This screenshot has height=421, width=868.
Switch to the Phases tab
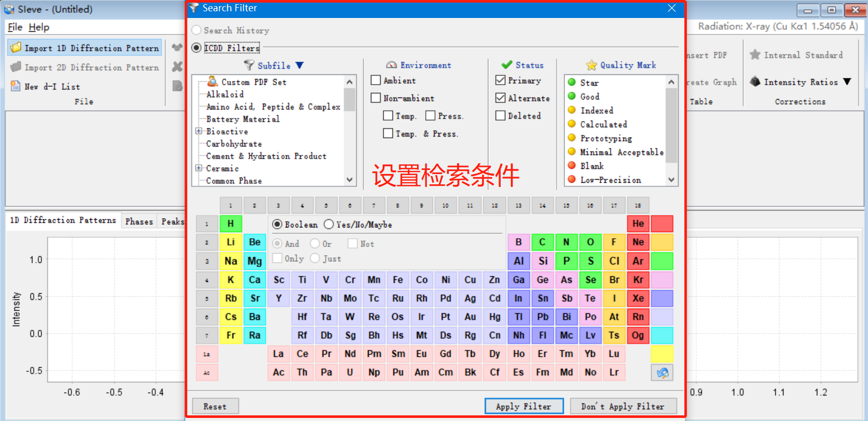click(139, 221)
